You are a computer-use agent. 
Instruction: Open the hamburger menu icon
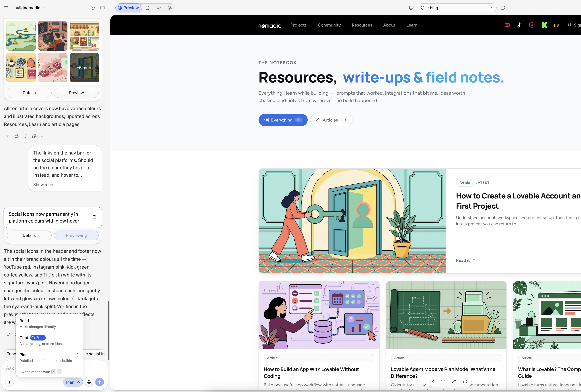tap(6, 8)
